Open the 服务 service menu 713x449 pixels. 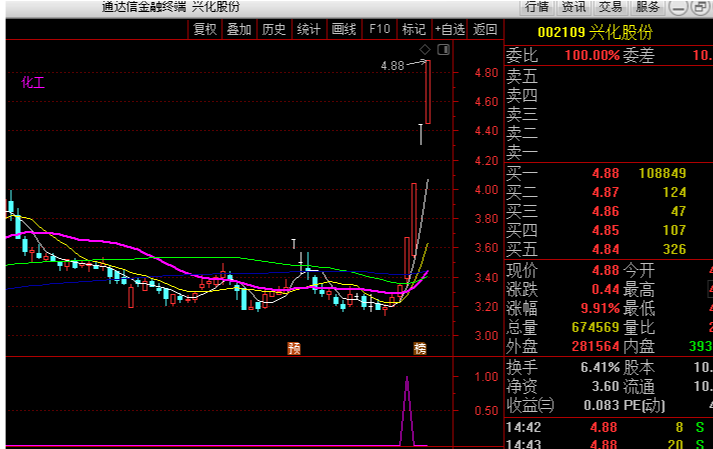[648, 7]
